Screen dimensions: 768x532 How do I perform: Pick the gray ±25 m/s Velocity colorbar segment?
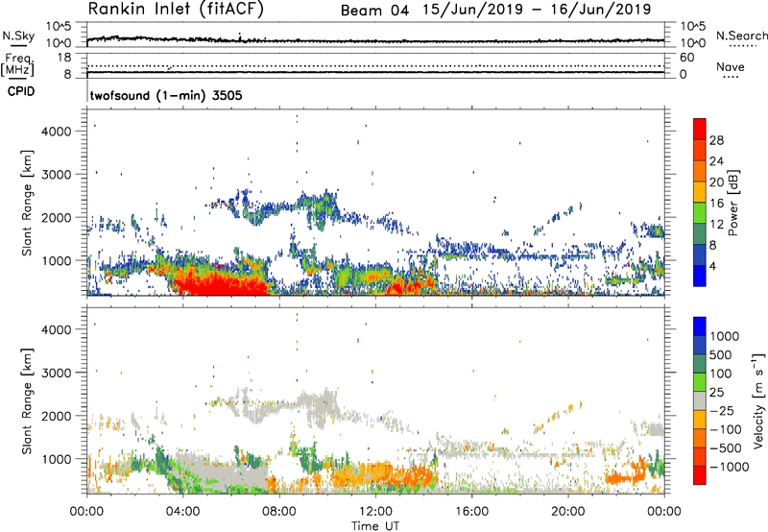pos(700,400)
